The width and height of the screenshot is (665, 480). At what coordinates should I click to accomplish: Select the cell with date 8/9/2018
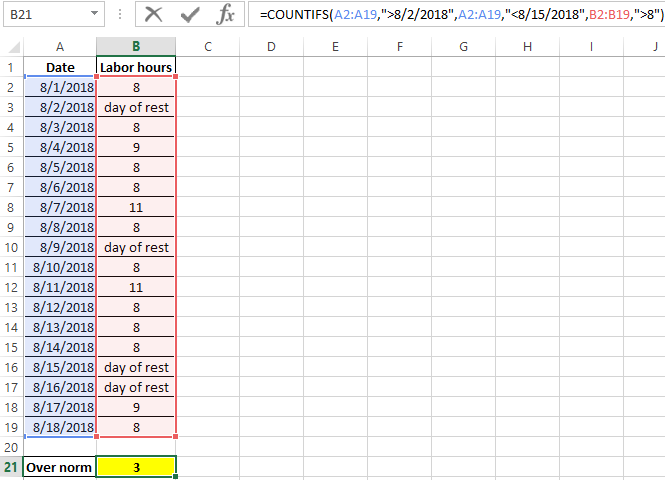[x=60, y=247]
